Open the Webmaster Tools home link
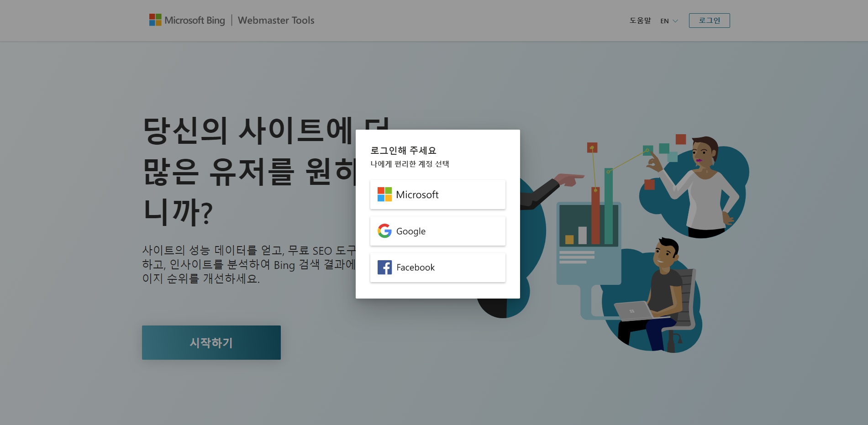 276,20
